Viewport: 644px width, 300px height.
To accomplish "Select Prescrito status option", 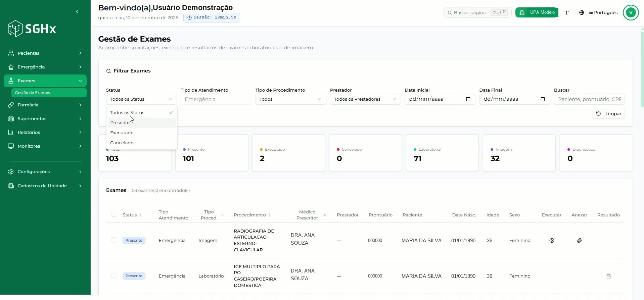I will tap(141, 123).
